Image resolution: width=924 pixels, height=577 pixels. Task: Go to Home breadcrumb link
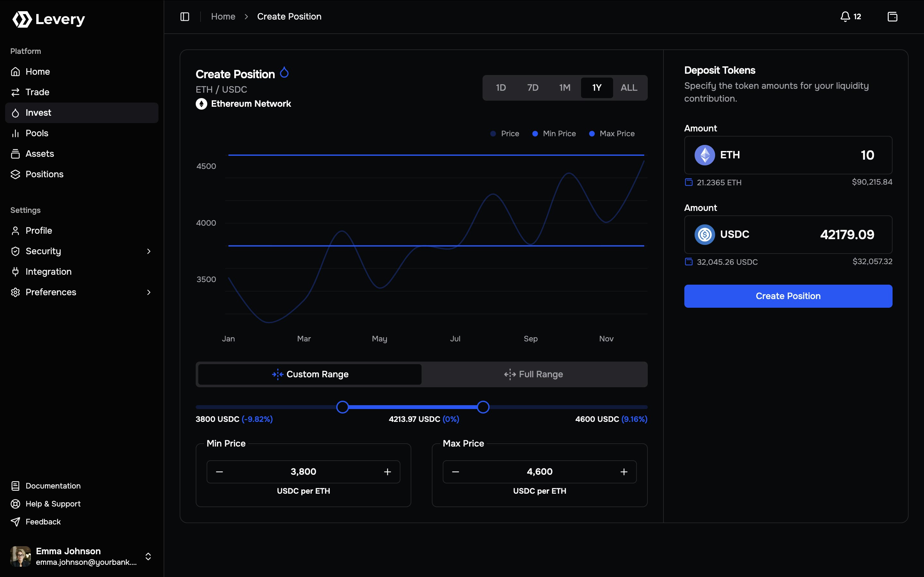pyautogui.click(x=223, y=16)
